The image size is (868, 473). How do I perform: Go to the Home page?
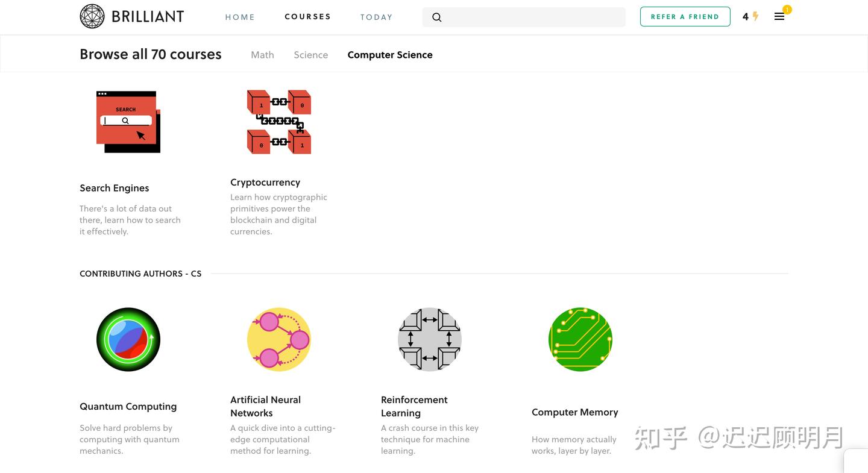pos(240,17)
